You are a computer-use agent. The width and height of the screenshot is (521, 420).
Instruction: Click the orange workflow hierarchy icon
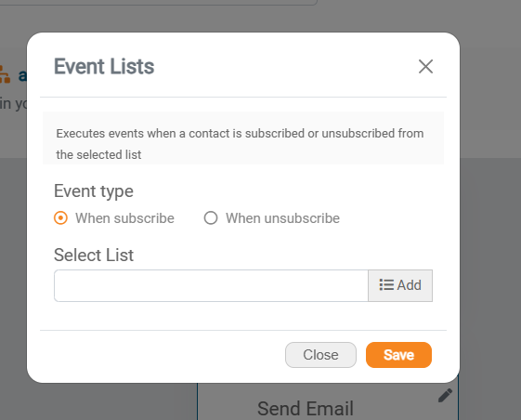(x=5, y=74)
